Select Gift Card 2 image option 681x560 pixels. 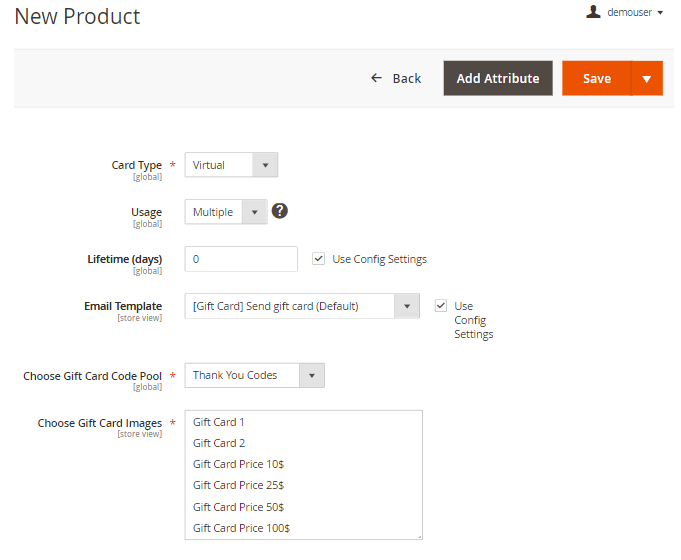pyautogui.click(x=219, y=443)
